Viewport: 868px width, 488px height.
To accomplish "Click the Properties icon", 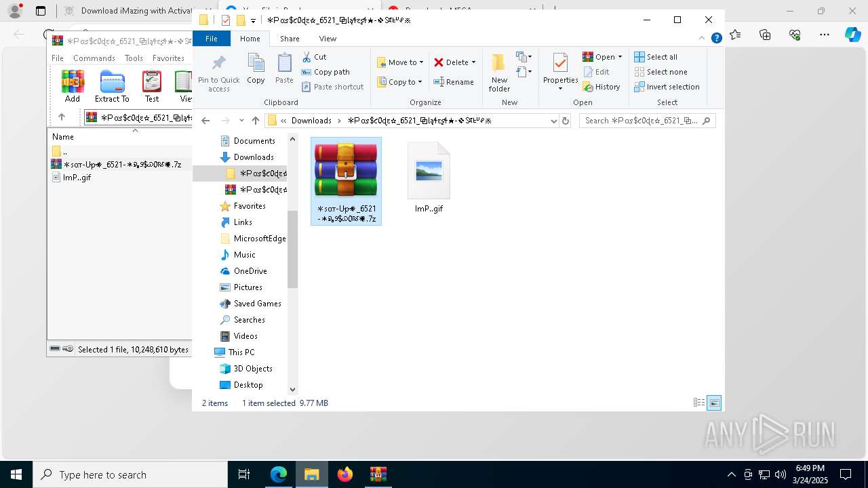I will (x=560, y=63).
